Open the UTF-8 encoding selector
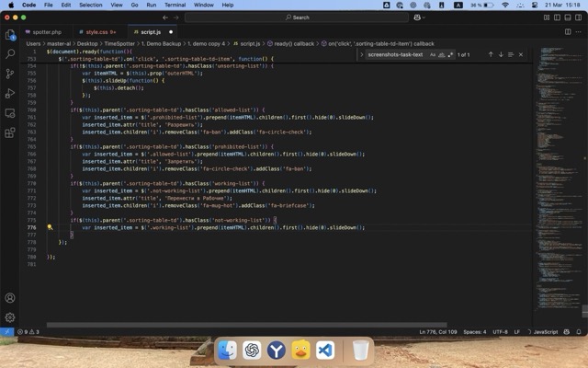The image size is (588, 368). 500,331
